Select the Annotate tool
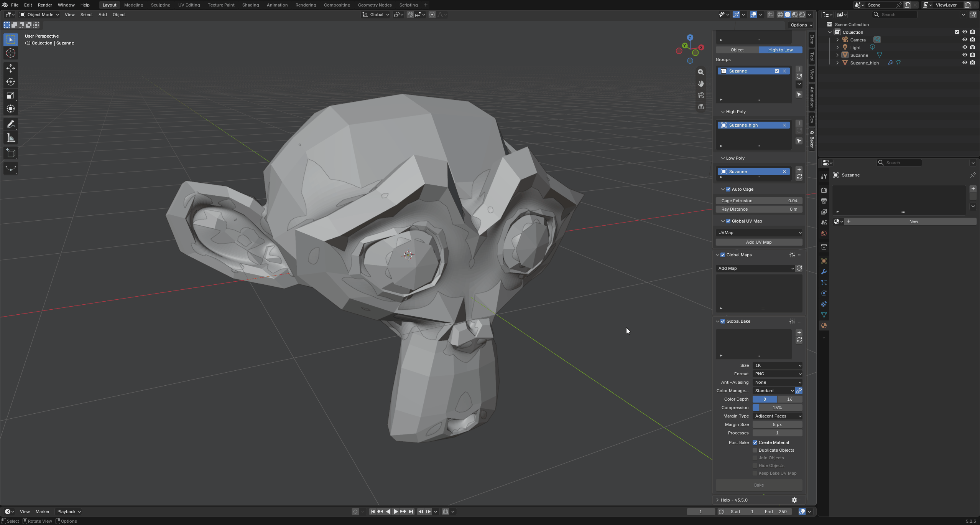The image size is (980, 525). point(11,124)
